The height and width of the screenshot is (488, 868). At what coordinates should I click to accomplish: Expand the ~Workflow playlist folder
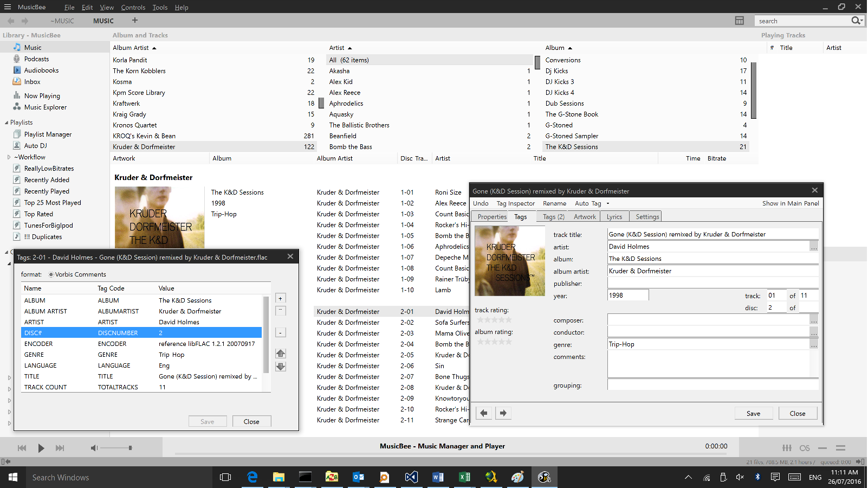coord(9,157)
